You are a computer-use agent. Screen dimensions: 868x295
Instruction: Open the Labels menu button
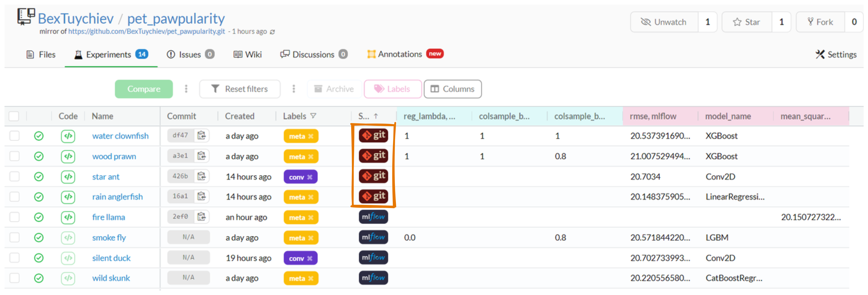click(x=393, y=89)
